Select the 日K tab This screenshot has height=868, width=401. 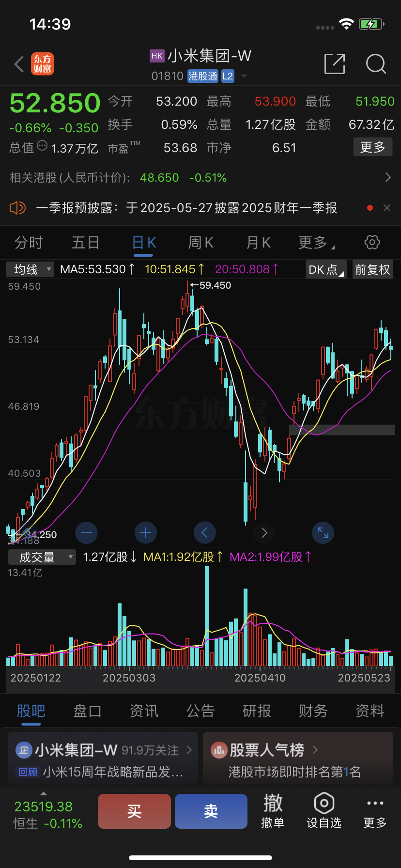(x=144, y=243)
